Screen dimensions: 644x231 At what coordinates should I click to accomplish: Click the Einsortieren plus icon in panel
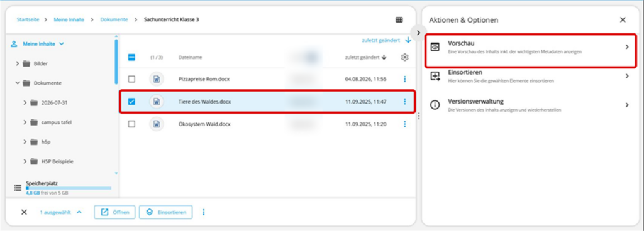(435, 76)
